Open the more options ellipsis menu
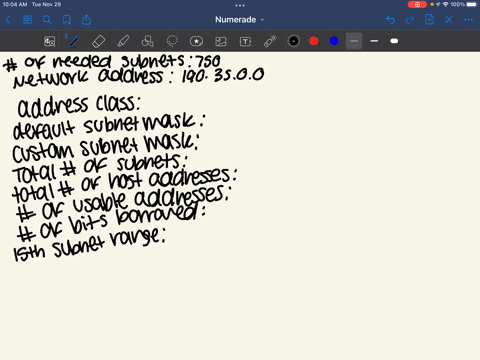480x360 pixels. click(468, 20)
